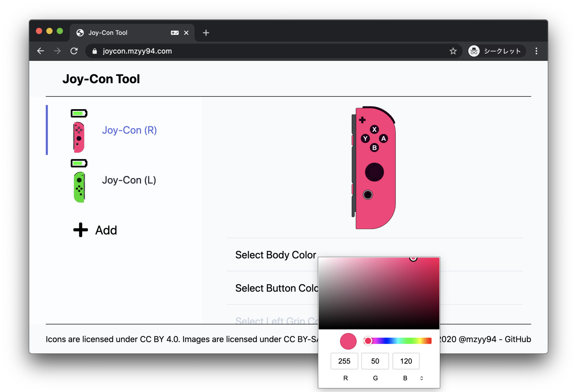Click the battery icon above Joy-Con (L)
577x392 pixels.
coord(79,163)
